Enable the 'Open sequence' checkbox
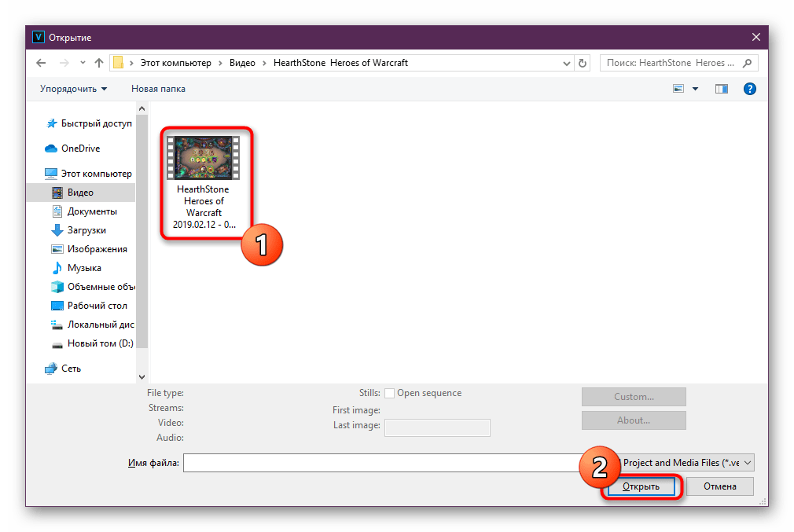This screenshot has height=532, width=794. point(389,394)
